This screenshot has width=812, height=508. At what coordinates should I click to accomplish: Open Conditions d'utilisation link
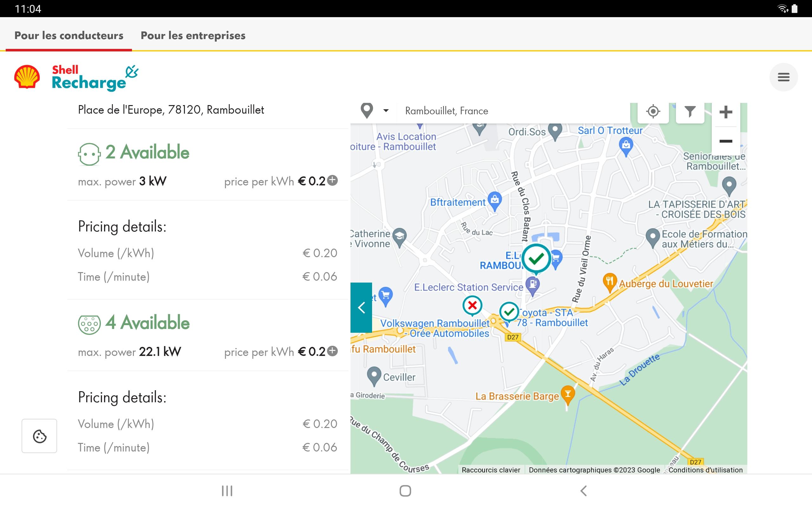point(705,470)
